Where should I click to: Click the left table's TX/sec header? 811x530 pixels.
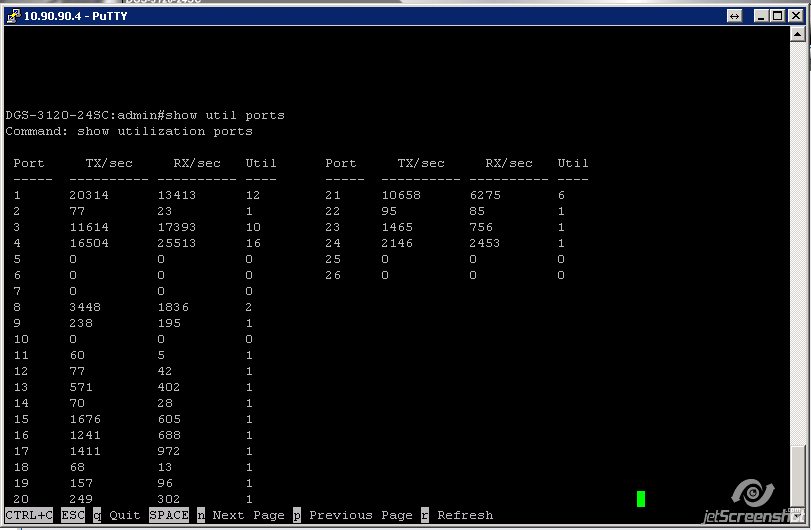pos(109,163)
